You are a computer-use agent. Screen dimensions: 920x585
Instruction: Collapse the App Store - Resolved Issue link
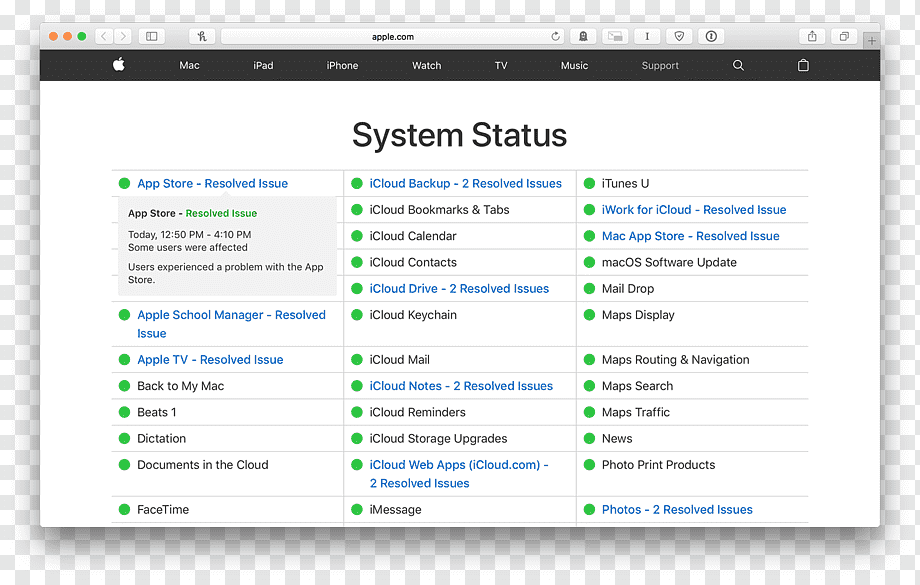point(212,184)
